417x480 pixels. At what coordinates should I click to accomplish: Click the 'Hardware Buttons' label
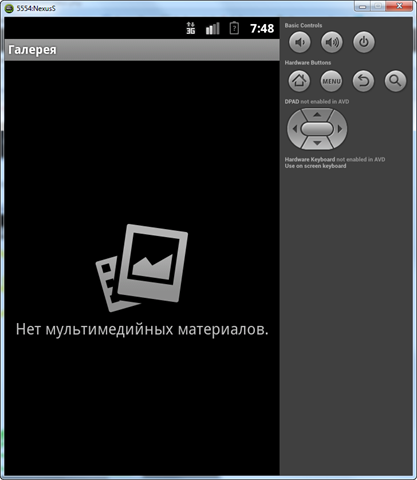pyautogui.click(x=308, y=63)
